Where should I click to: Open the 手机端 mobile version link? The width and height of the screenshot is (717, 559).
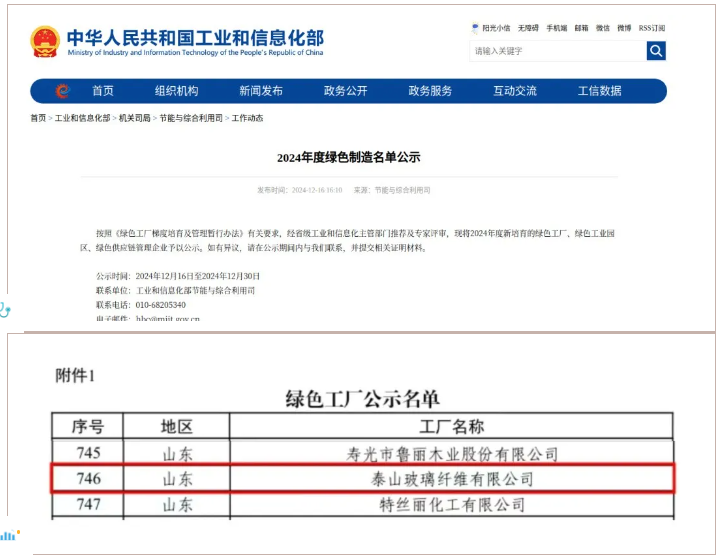tap(557, 28)
